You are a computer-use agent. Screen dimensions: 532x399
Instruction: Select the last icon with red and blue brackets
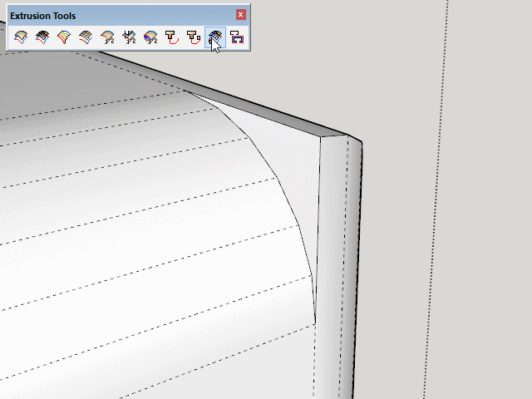click(237, 37)
